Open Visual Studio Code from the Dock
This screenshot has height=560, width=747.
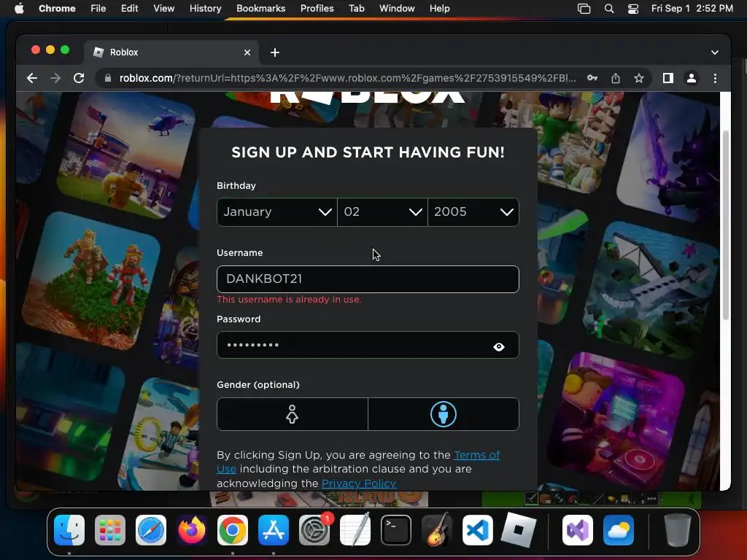tap(478, 530)
